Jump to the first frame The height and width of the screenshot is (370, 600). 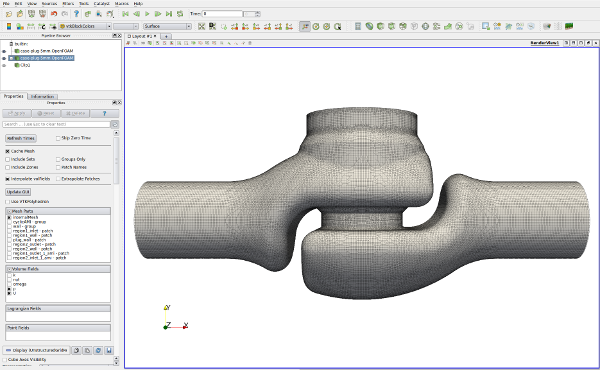[x=125, y=14]
